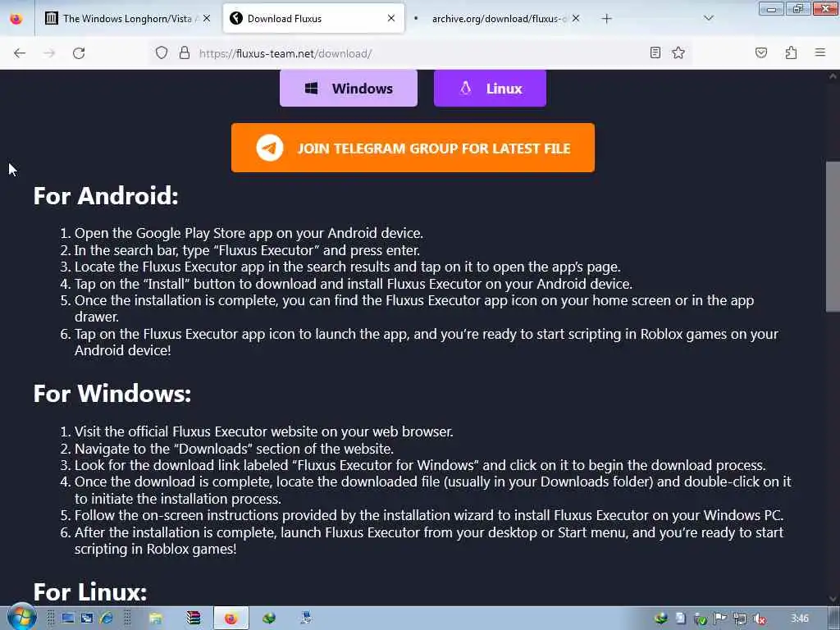Open the WinRAR taskbar icon
The height and width of the screenshot is (630, 840).
[194, 619]
